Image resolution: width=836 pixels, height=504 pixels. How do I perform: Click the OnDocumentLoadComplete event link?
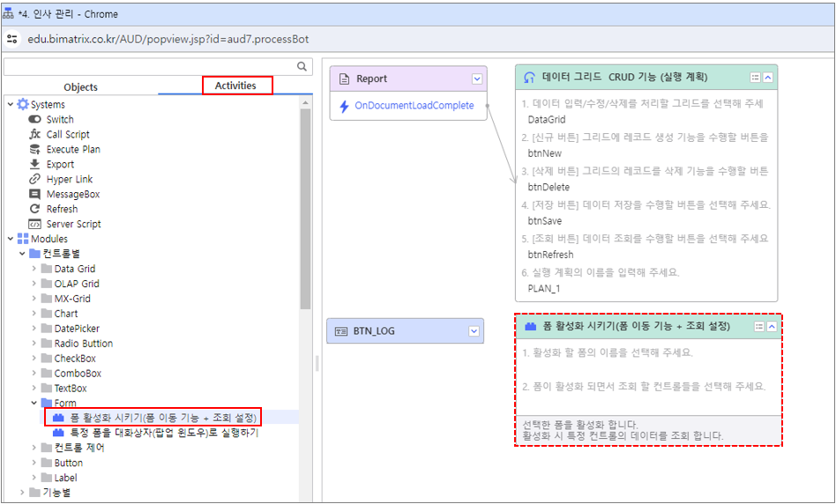click(x=414, y=106)
